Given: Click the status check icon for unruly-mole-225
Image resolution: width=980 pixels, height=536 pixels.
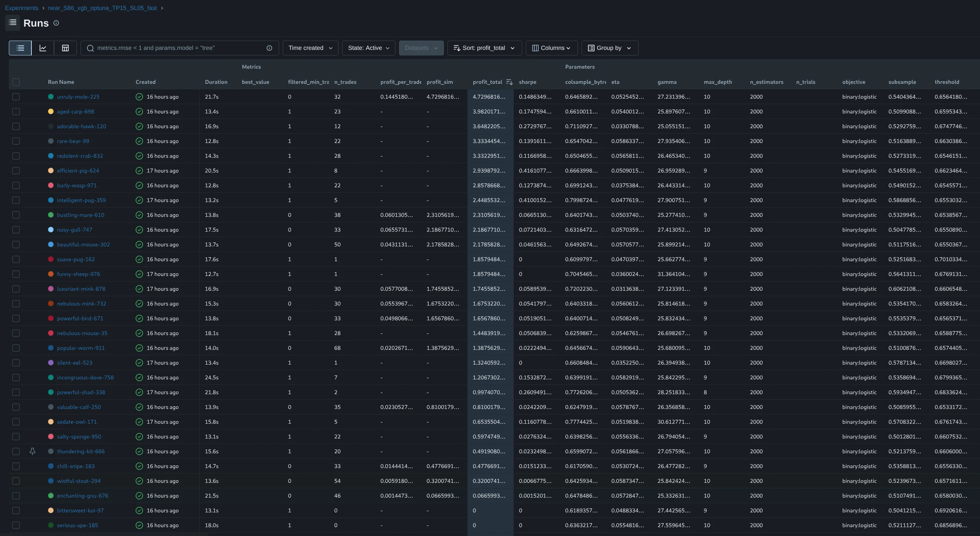Looking at the screenshot, I should coord(139,97).
